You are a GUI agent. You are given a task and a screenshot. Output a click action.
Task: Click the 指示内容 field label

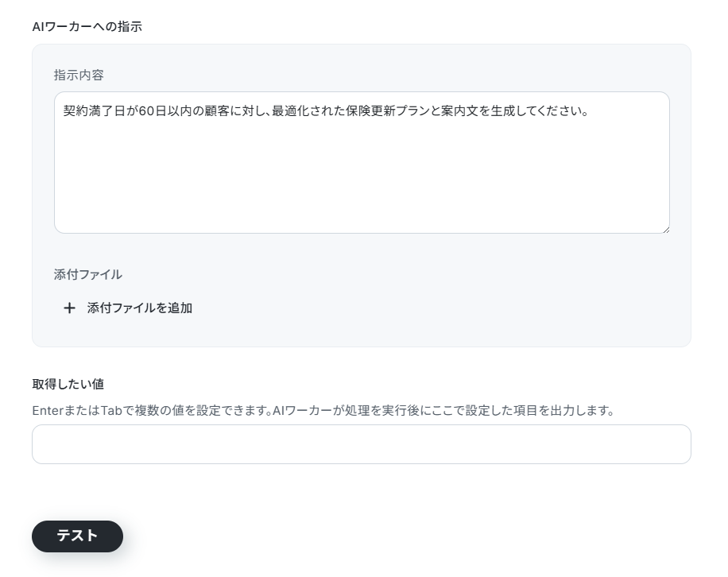[x=79, y=76]
